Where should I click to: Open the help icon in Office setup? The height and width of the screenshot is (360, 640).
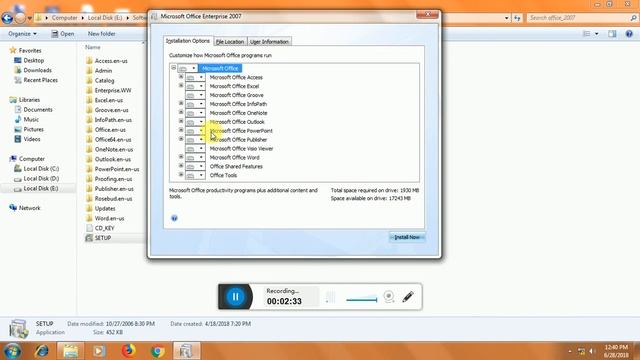[174, 218]
